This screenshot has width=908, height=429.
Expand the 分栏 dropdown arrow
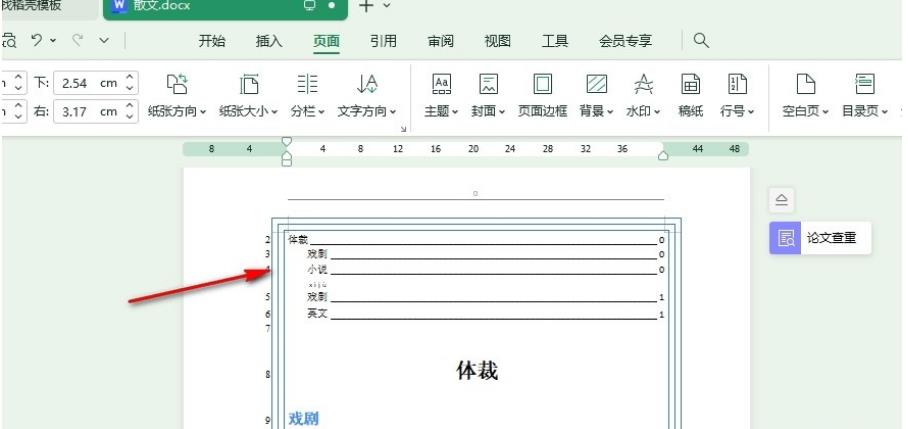321,112
